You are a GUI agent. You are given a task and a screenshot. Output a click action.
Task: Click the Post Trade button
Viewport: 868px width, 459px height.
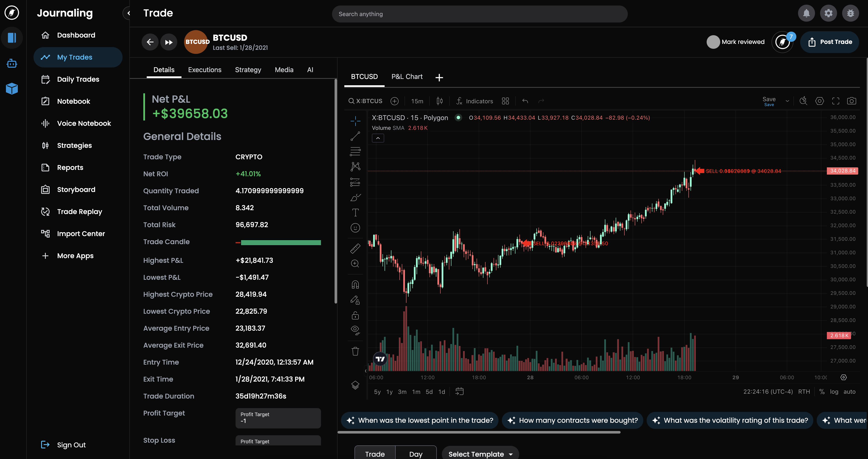830,42
